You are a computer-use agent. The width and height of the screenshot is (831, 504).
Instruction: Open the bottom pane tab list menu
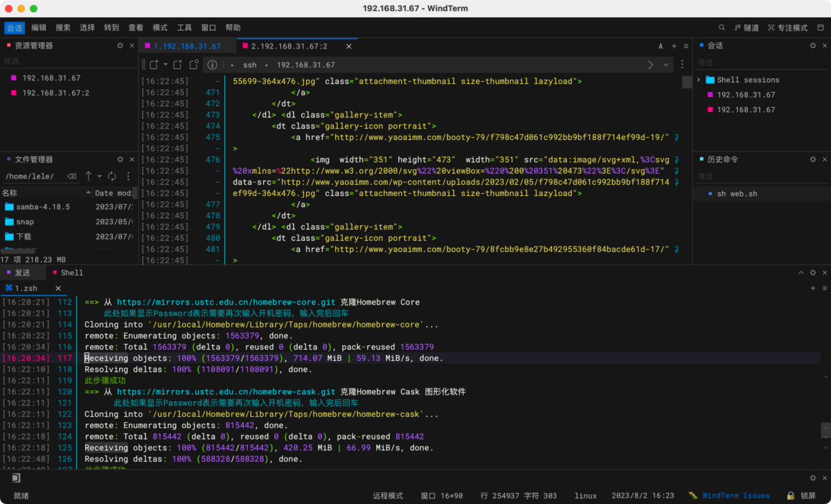824,288
